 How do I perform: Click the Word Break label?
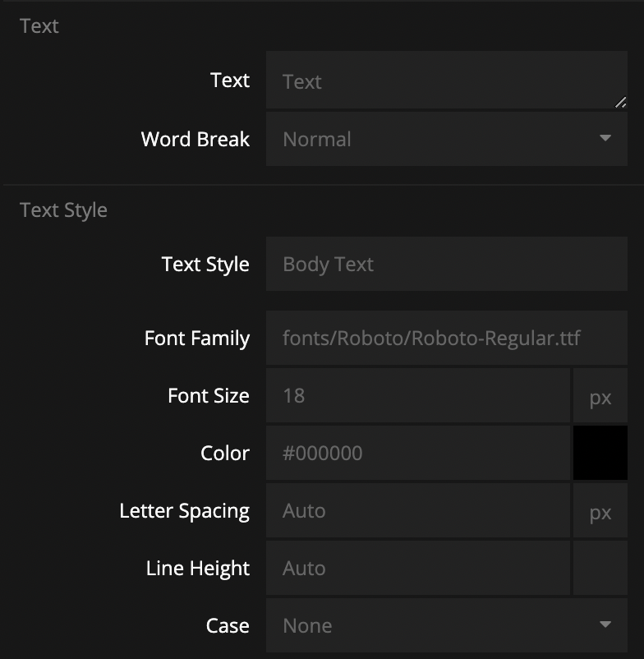point(195,139)
